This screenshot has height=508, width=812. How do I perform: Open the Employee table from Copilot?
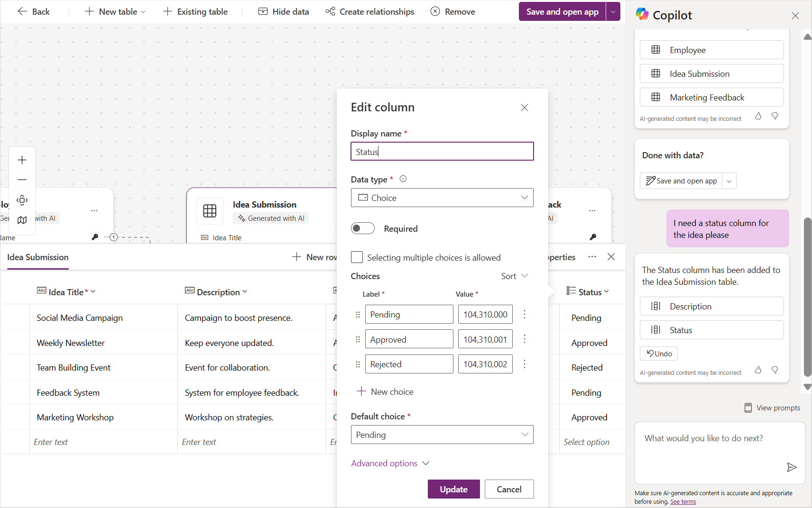tap(711, 50)
